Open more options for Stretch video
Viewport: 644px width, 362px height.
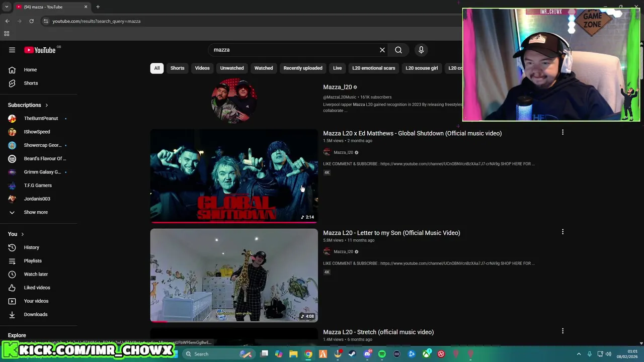[562, 331]
